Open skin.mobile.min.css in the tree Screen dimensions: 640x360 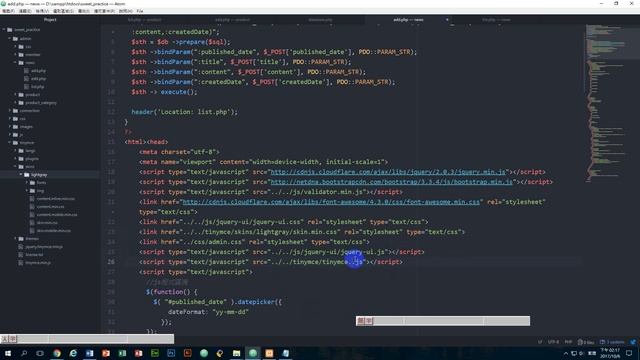(x=53, y=231)
